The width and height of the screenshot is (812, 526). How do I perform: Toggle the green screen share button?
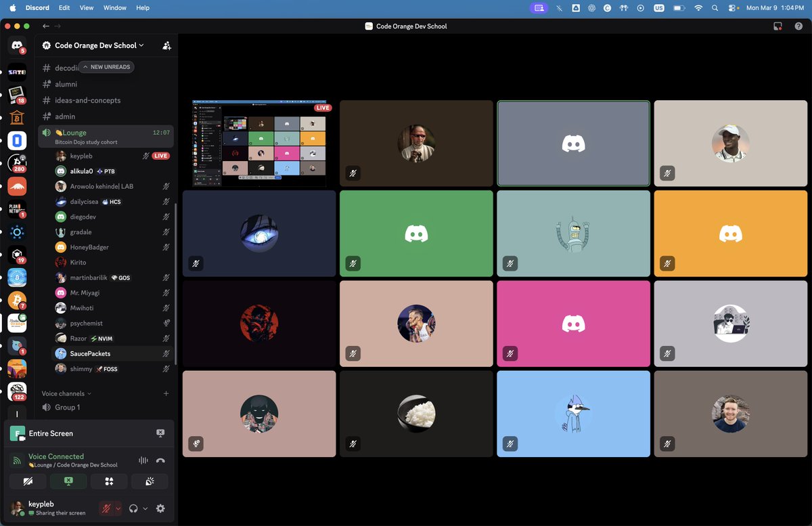(x=68, y=481)
